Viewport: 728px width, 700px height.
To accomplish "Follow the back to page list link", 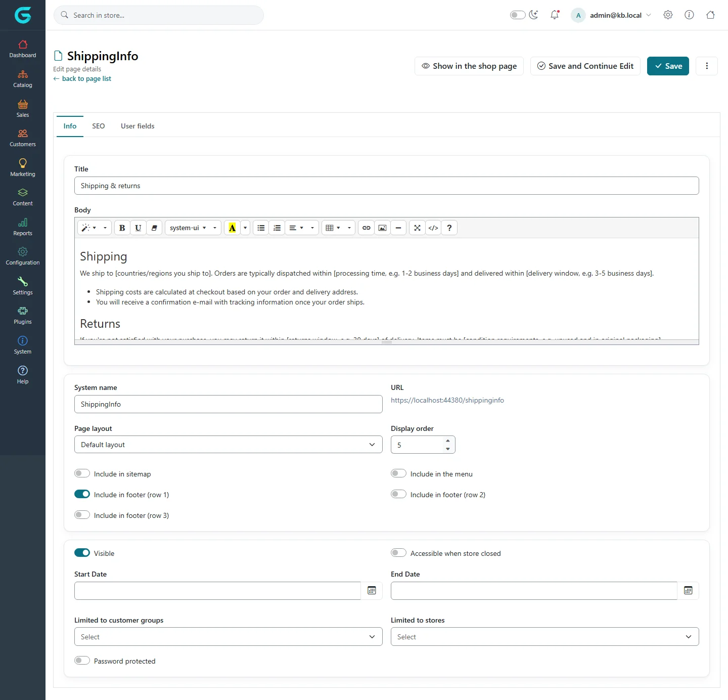I will tap(82, 79).
